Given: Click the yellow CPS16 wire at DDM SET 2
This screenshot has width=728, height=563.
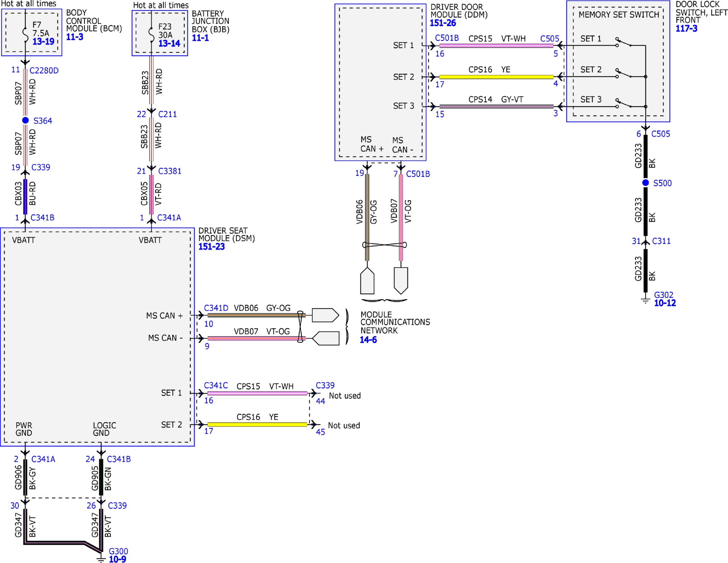Looking at the screenshot, I should (496, 77).
